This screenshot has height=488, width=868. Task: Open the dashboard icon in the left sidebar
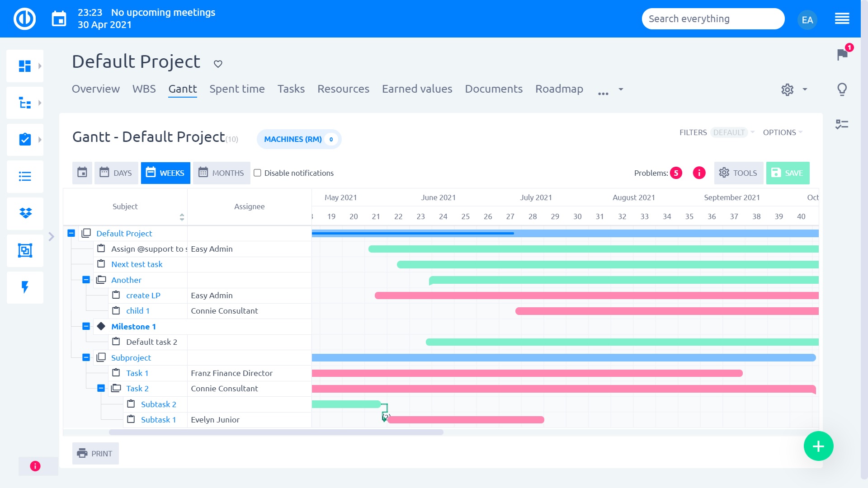click(x=25, y=66)
